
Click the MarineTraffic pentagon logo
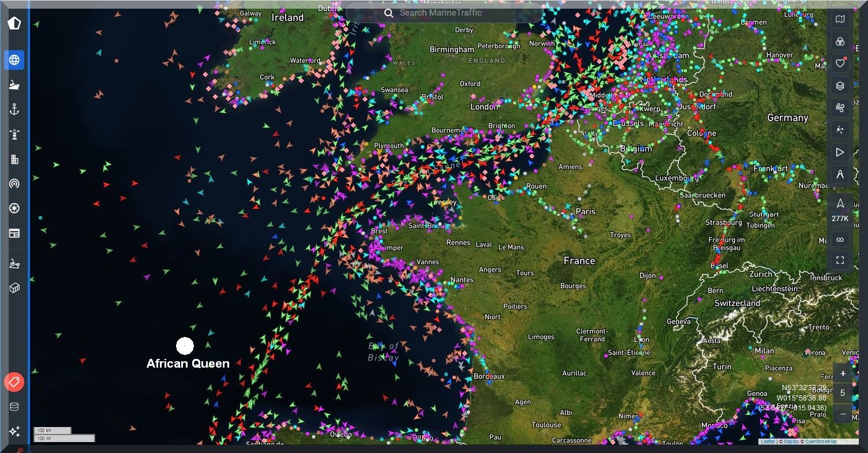click(14, 24)
